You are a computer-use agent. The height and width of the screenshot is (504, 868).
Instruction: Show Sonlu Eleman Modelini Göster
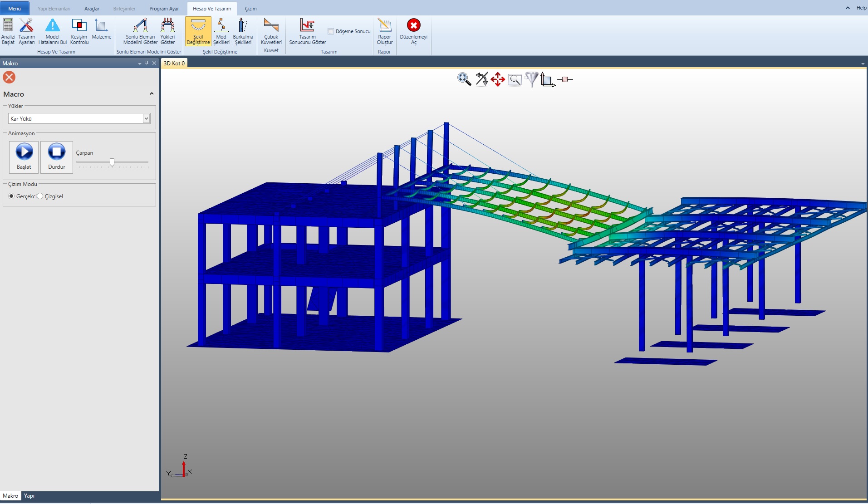(140, 26)
